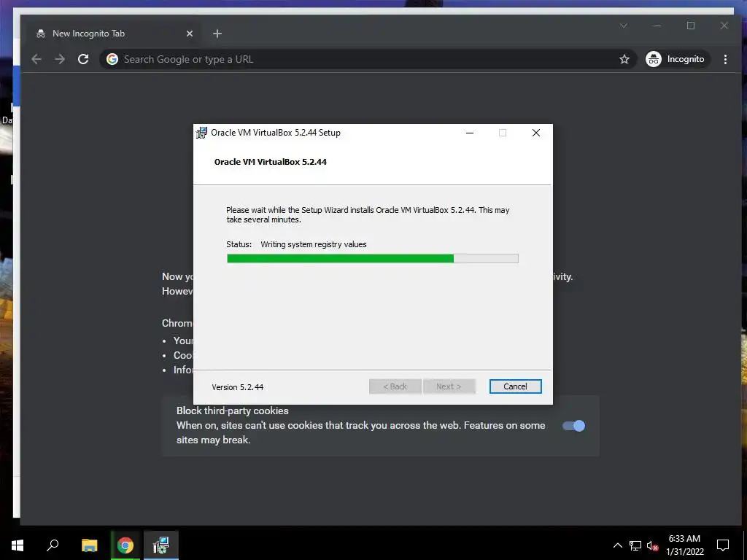Focus the Chrome address bar
Viewport: 747px width, 560px height.
pos(368,59)
